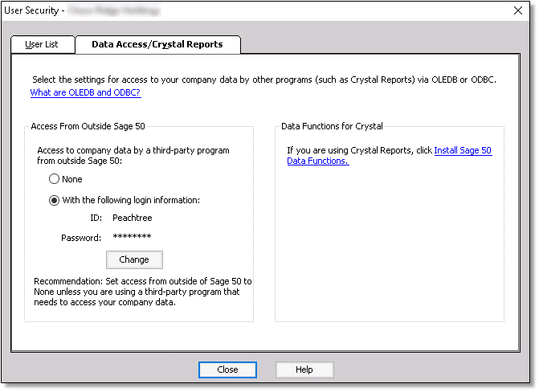539x392 pixels.
Task: Click the Recommendation paragraph text
Action: coord(143,292)
